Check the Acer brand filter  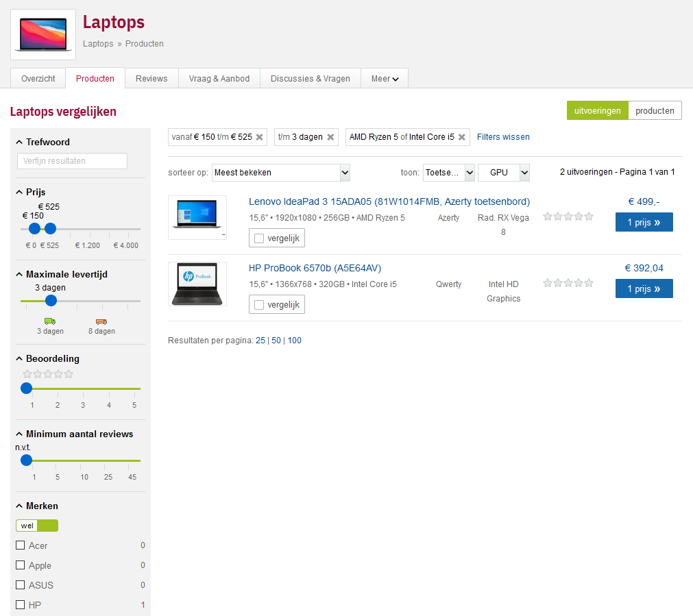(20, 545)
